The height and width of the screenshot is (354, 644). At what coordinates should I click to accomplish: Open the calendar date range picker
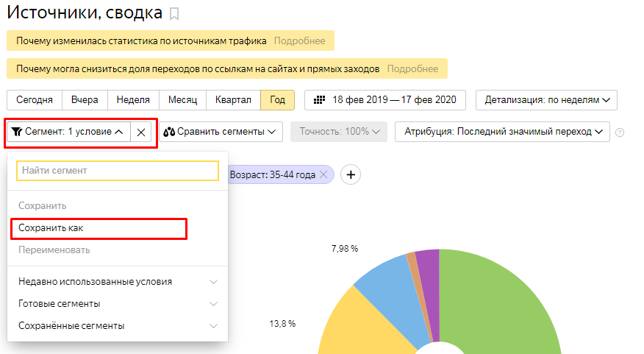[387, 100]
